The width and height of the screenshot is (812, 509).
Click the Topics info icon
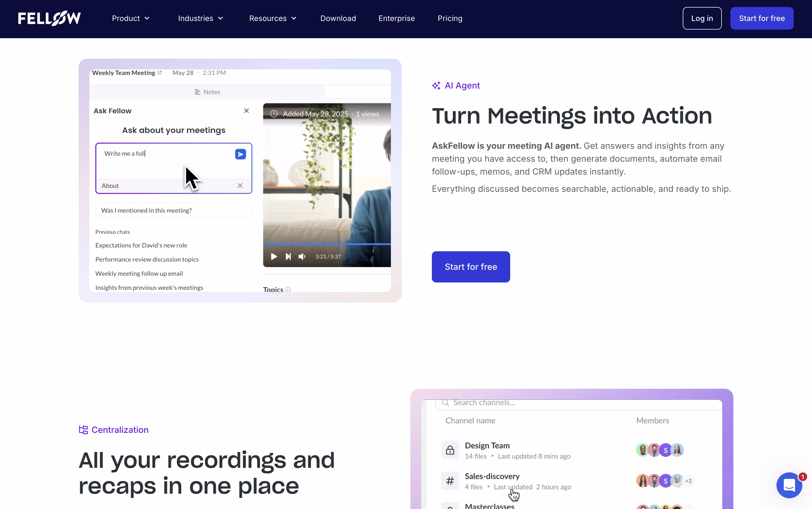coord(288,289)
